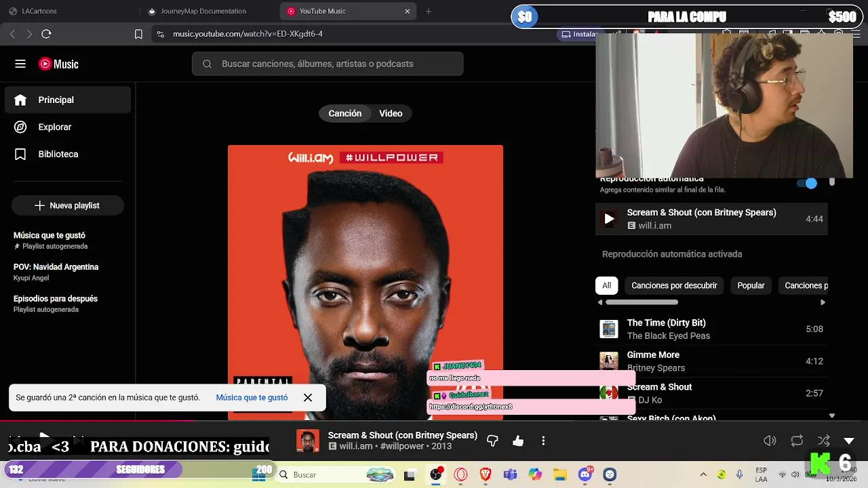The width and height of the screenshot is (868, 488).
Task: Create a Nueva playlist
Action: point(68,205)
